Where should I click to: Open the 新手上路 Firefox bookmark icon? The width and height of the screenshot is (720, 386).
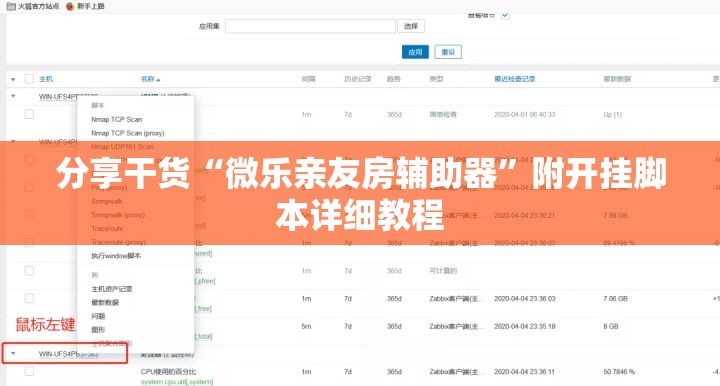click(70, 6)
